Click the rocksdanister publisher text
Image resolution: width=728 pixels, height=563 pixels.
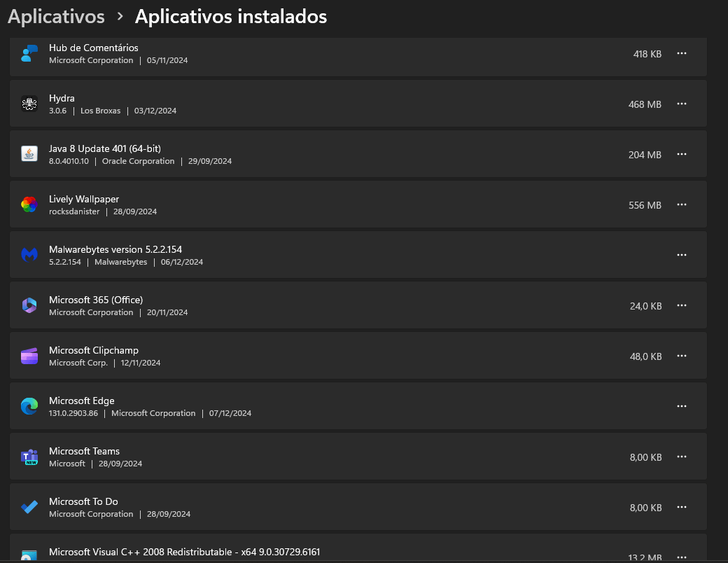tap(74, 211)
